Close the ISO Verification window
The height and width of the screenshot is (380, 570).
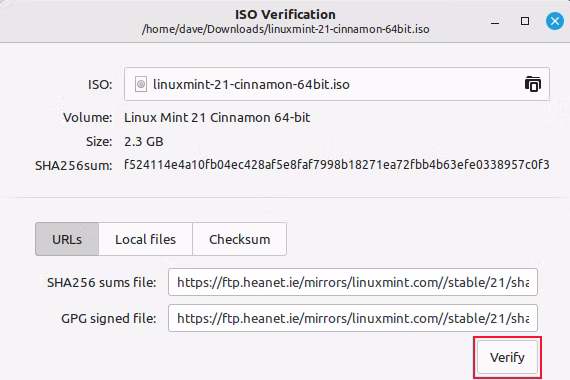[555, 21]
